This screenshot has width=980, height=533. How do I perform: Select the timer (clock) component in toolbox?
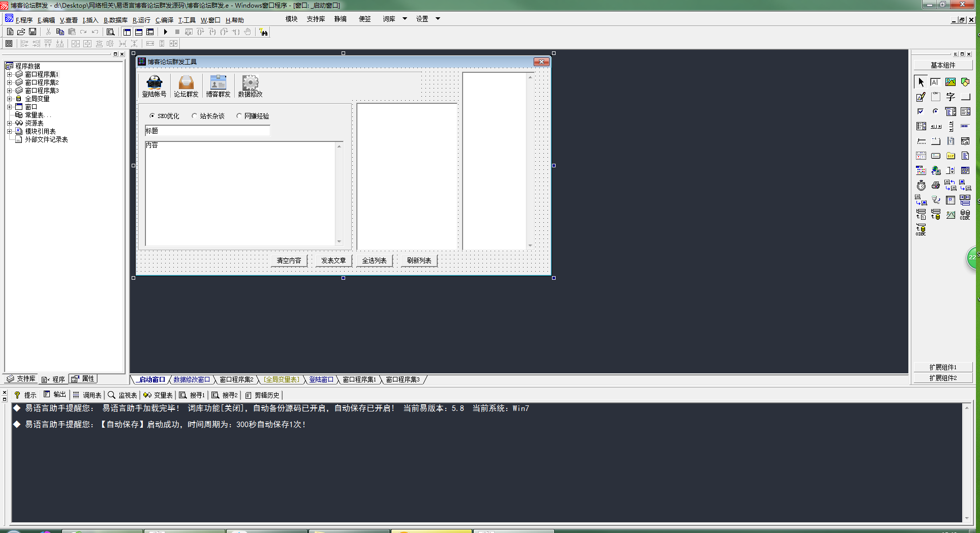pyautogui.click(x=921, y=186)
